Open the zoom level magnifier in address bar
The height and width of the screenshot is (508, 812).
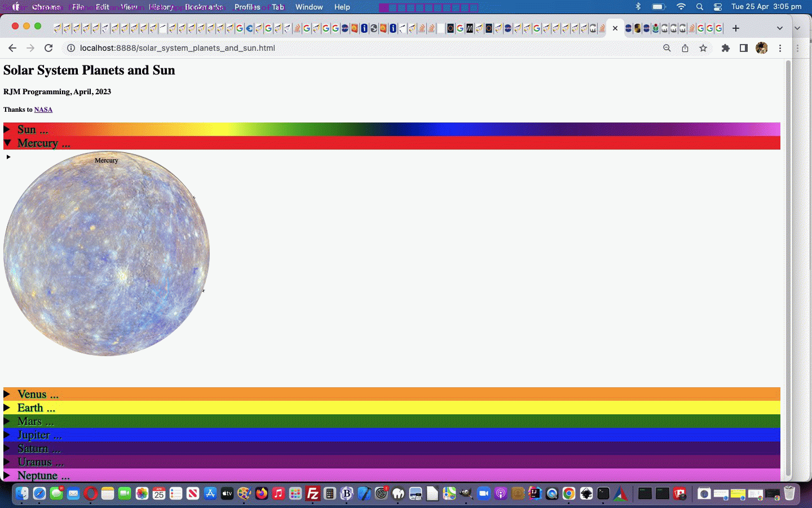(667, 48)
